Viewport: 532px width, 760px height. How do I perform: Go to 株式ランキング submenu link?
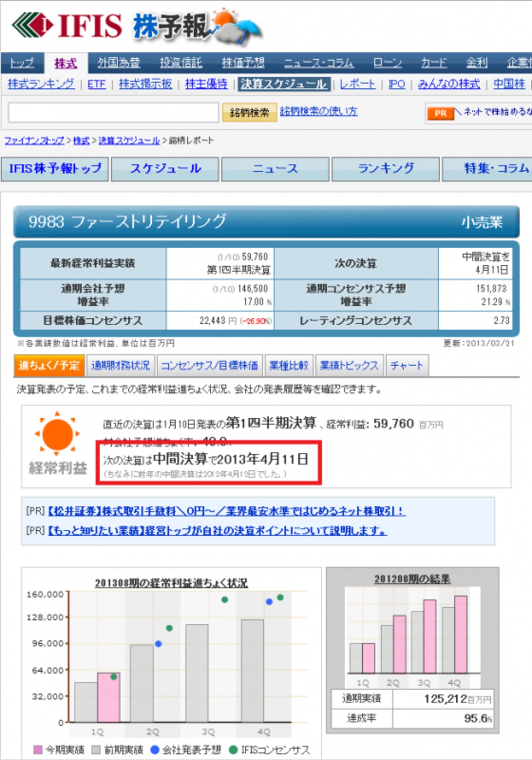(x=41, y=84)
